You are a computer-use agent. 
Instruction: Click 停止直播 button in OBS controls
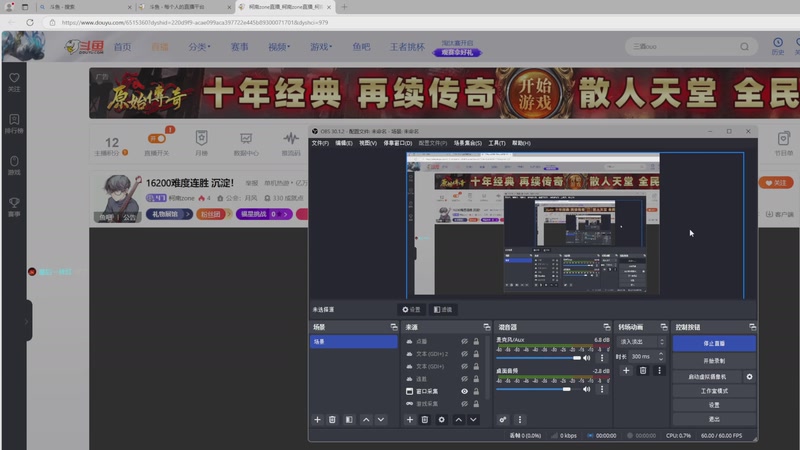pyautogui.click(x=714, y=343)
